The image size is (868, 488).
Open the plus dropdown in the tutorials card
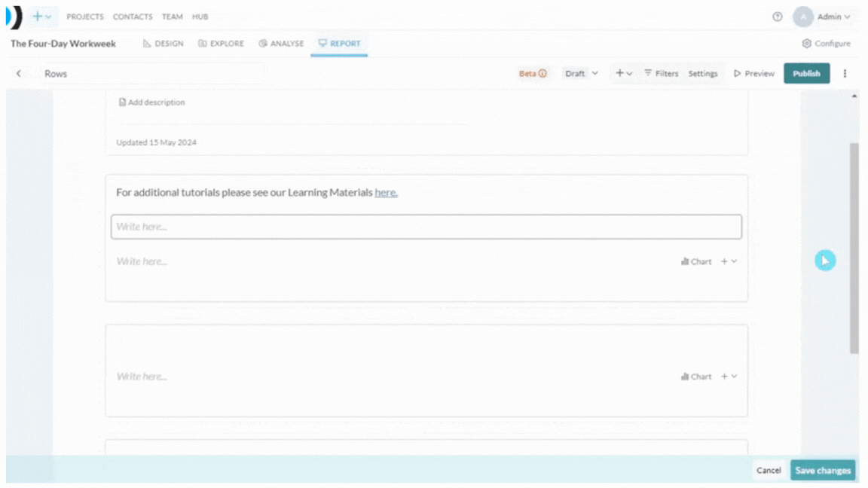click(729, 261)
